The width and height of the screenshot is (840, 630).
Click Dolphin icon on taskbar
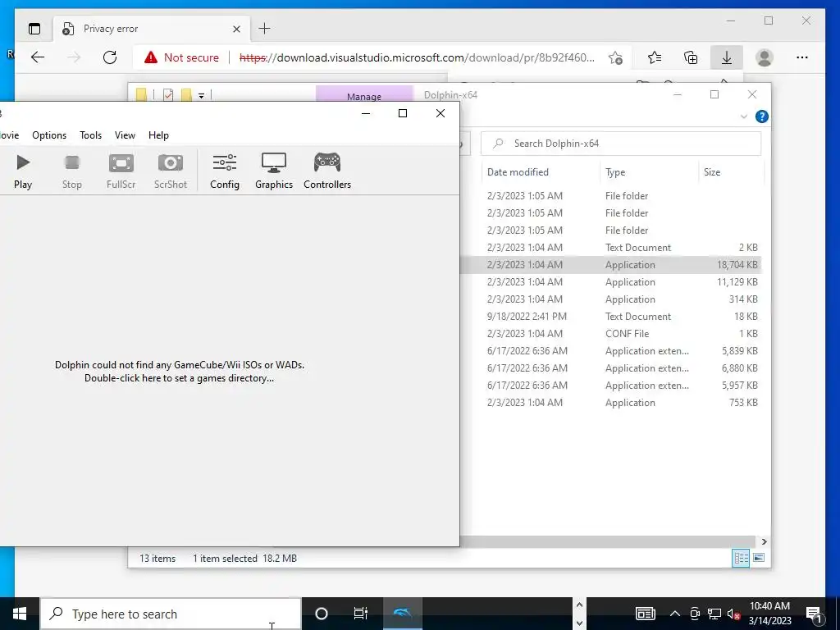pyautogui.click(x=402, y=614)
